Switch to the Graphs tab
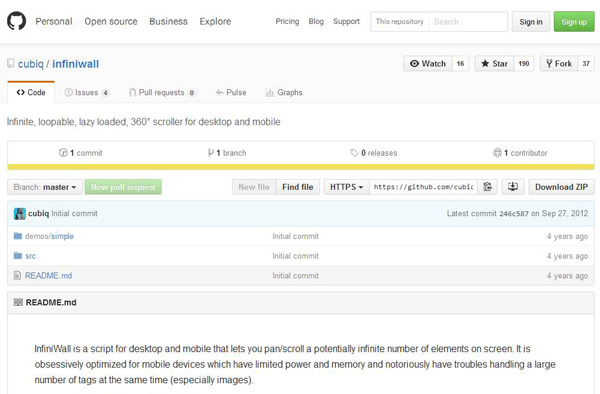Image resolution: width=600 pixels, height=394 pixels. pyautogui.click(x=284, y=92)
